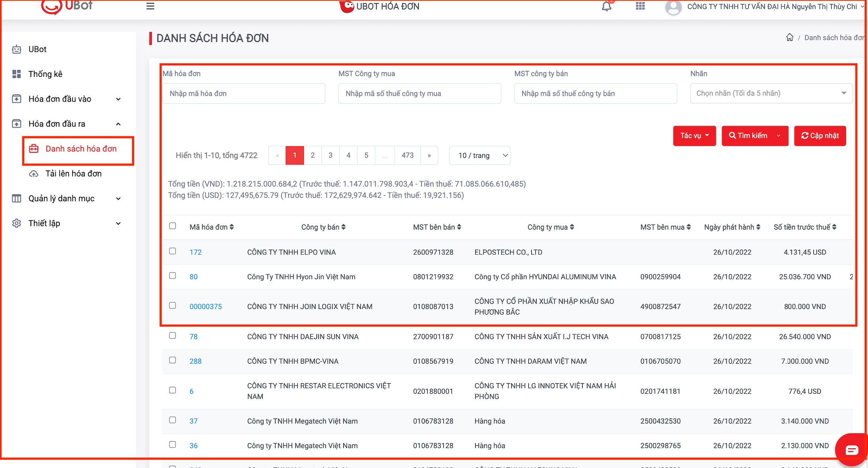The height and width of the screenshot is (468, 868).
Task: Go to pagination page 3
Action: [330, 155]
